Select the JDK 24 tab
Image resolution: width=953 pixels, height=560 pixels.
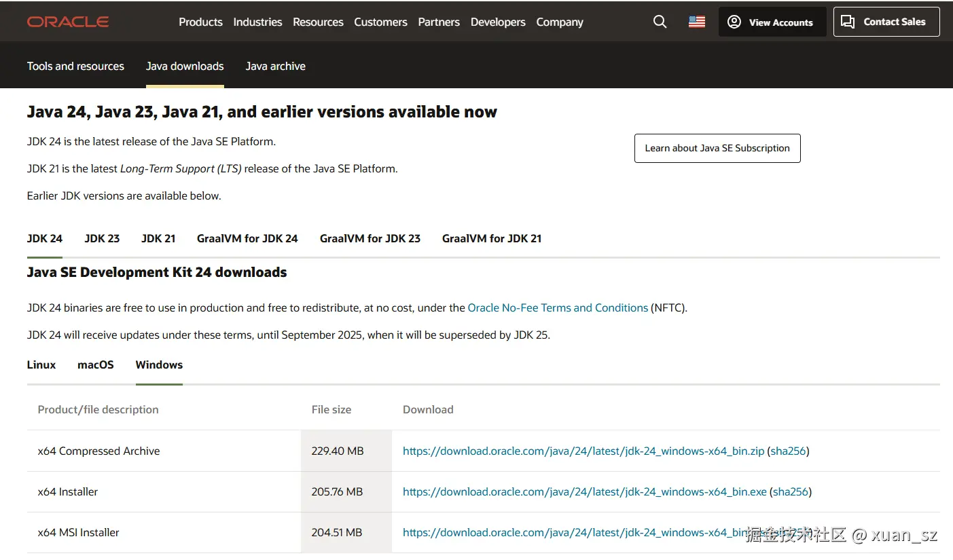[45, 238]
